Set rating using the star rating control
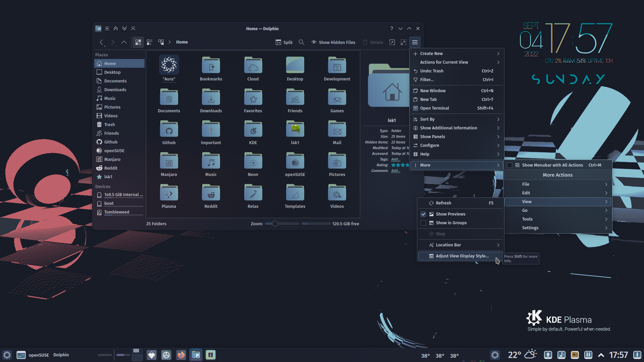 coord(400,165)
